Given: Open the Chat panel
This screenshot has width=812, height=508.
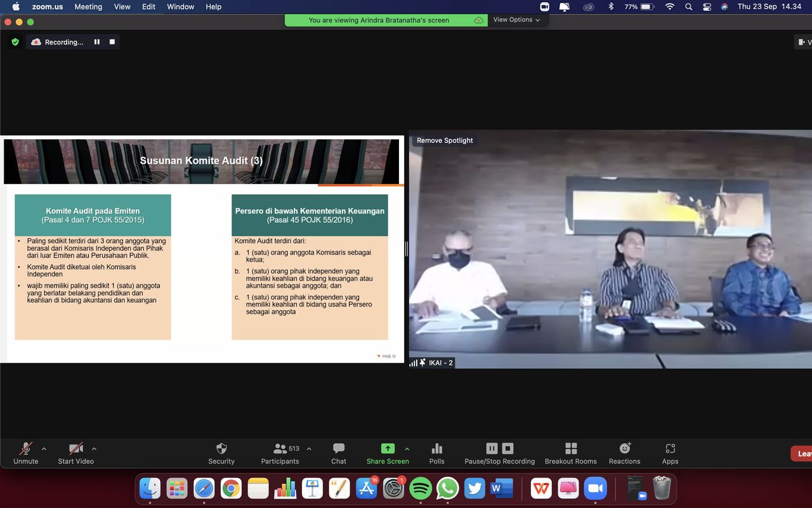Looking at the screenshot, I should pos(339,453).
